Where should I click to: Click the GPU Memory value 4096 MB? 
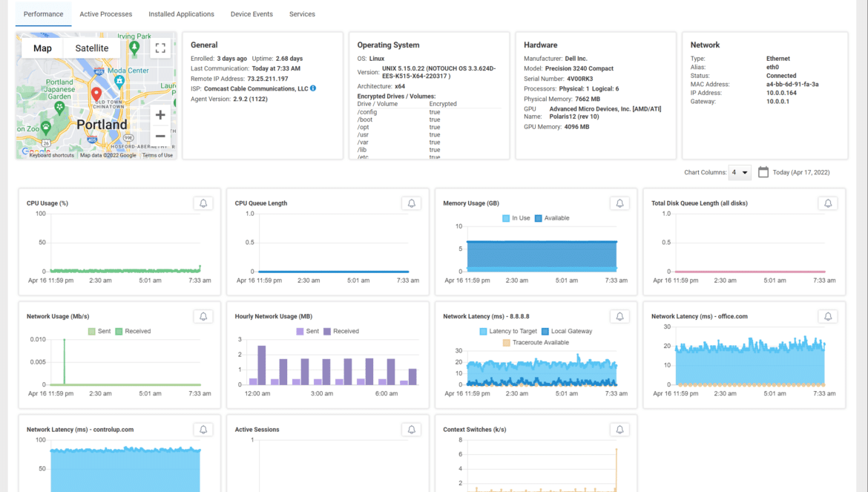pyautogui.click(x=576, y=127)
